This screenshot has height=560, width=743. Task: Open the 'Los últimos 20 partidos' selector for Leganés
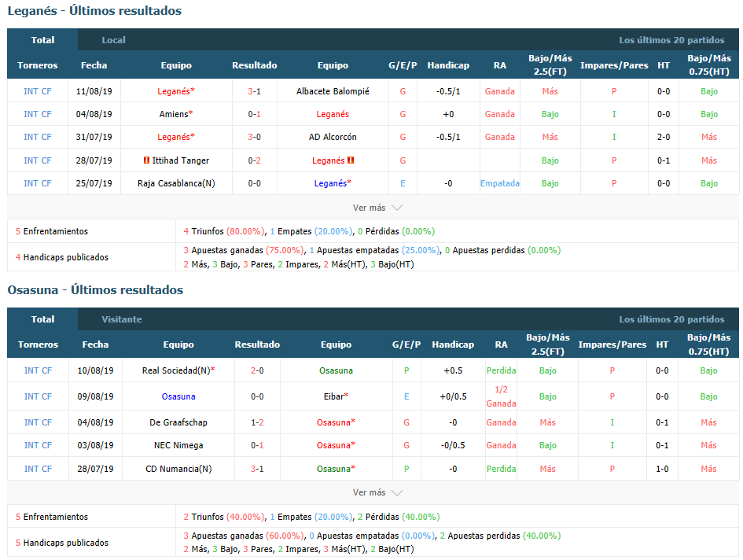point(671,40)
